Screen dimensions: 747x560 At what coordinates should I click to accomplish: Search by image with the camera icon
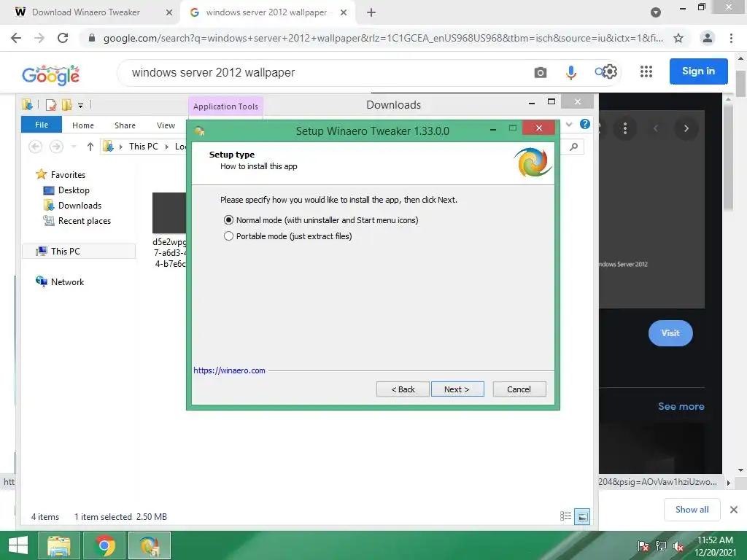pyautogui.click(x=541, y=72)
